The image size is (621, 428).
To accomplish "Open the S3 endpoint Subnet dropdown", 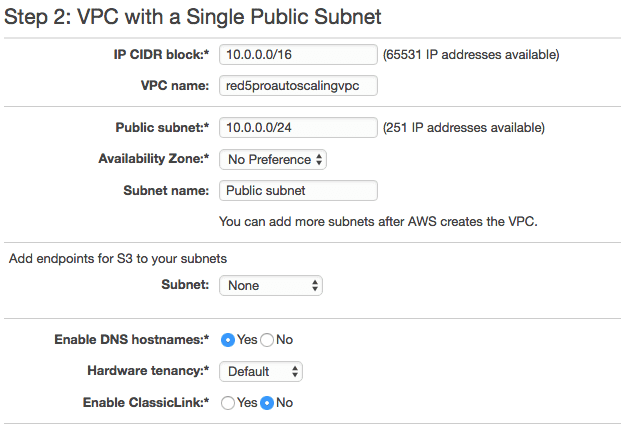I will tap(271, 285).
